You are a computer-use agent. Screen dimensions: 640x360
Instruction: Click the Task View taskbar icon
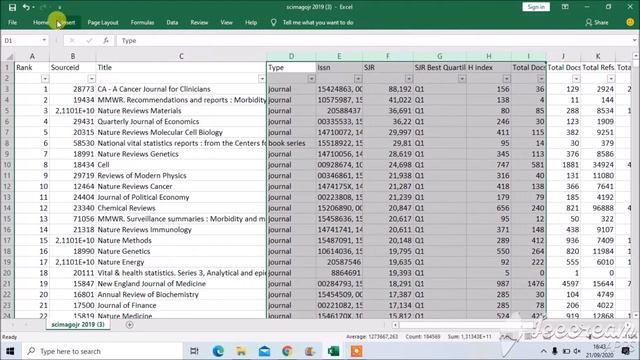click(194, 351)
